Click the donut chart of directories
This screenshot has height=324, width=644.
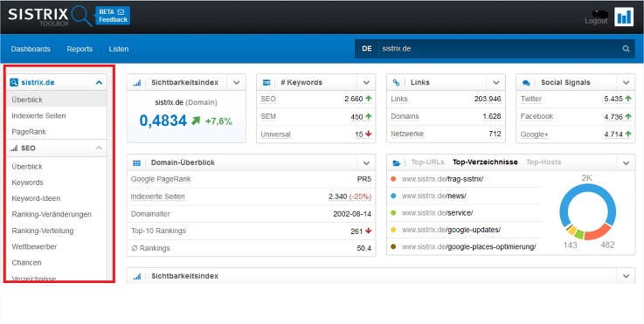(588, 212)
